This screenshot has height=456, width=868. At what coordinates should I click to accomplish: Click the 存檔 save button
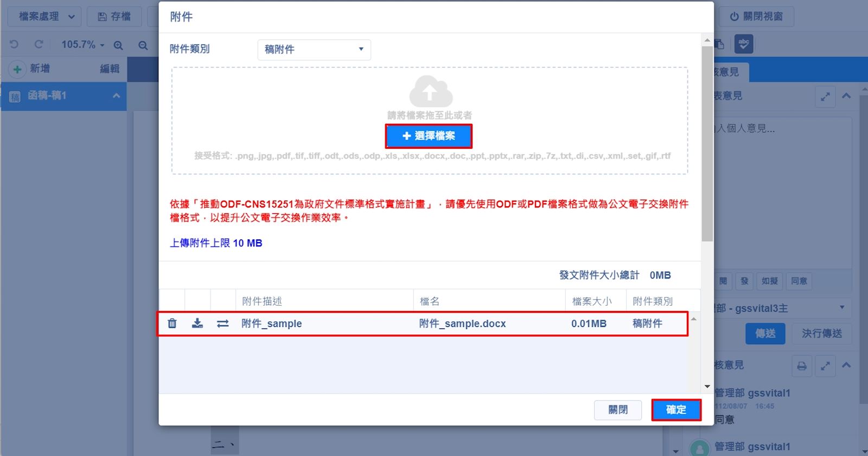(114, 17)
